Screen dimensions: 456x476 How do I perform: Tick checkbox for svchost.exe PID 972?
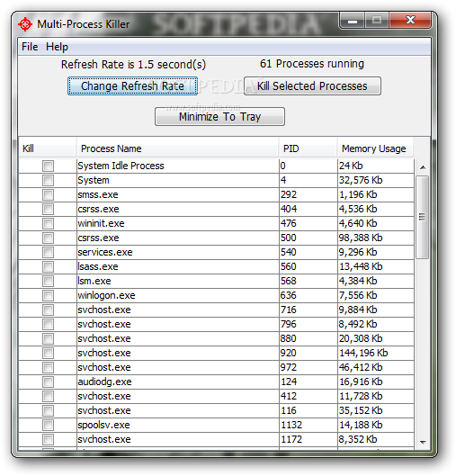[x=48, y=368]
